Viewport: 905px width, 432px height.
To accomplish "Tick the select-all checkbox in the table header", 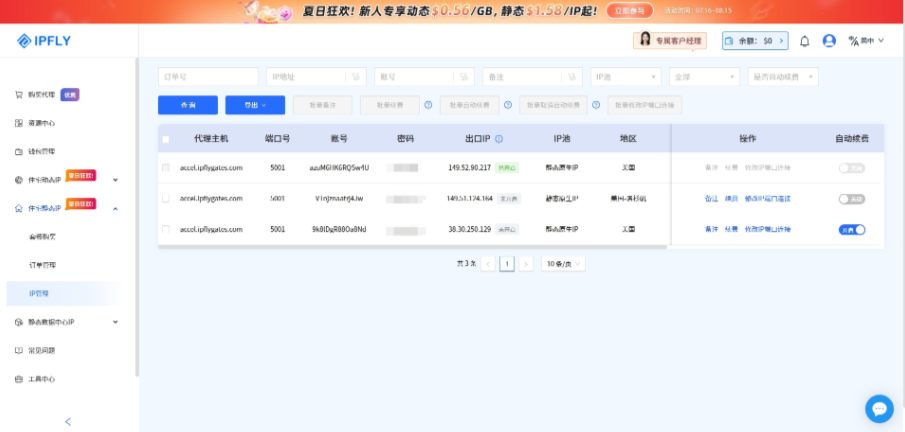I will (x=166, y=139).
